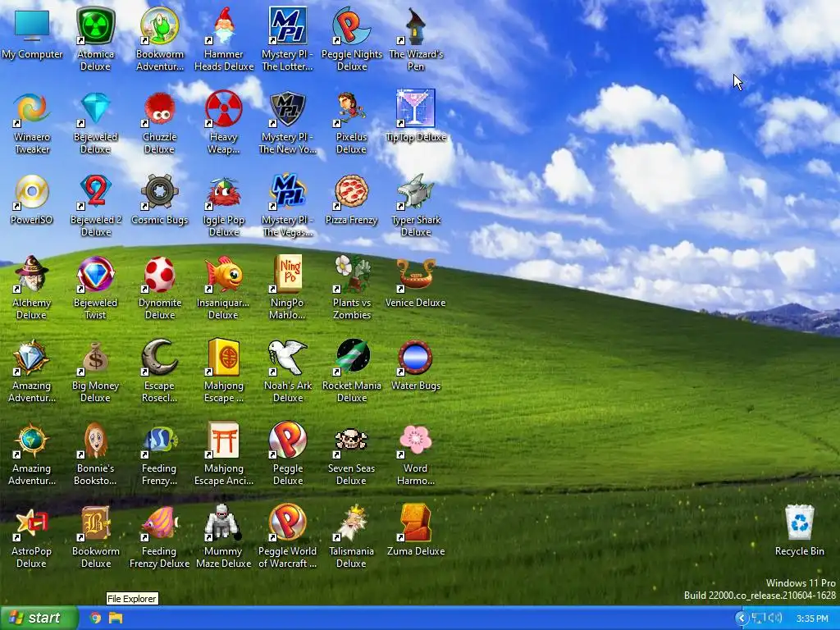Select Big Money Deluxe money bag
The width and height of the screenshot is (840, 630).
tap(95, 358)
